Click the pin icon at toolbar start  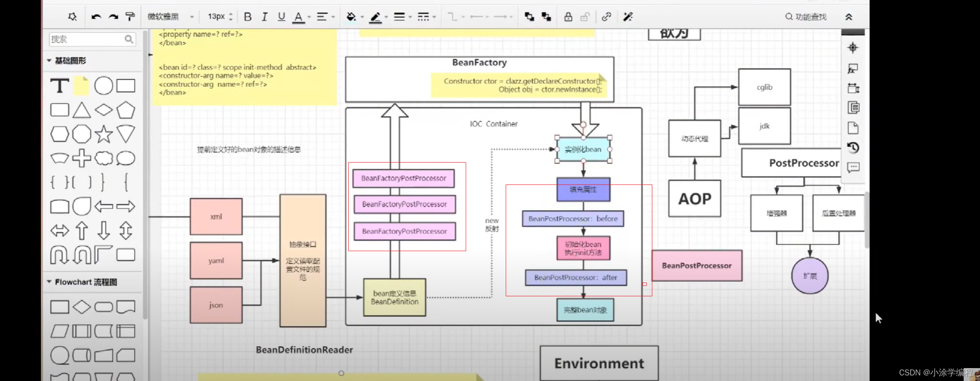[x=72, y=17]
